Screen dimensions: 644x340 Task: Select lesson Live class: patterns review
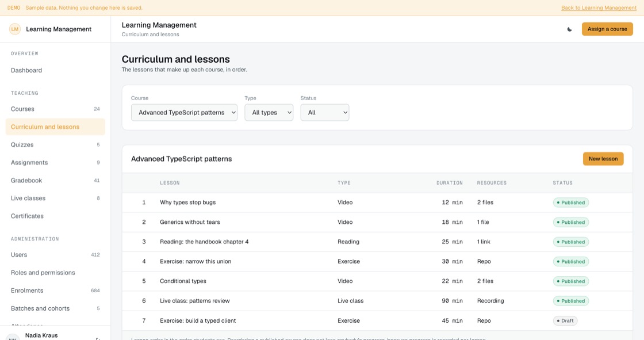pos(195,301)
